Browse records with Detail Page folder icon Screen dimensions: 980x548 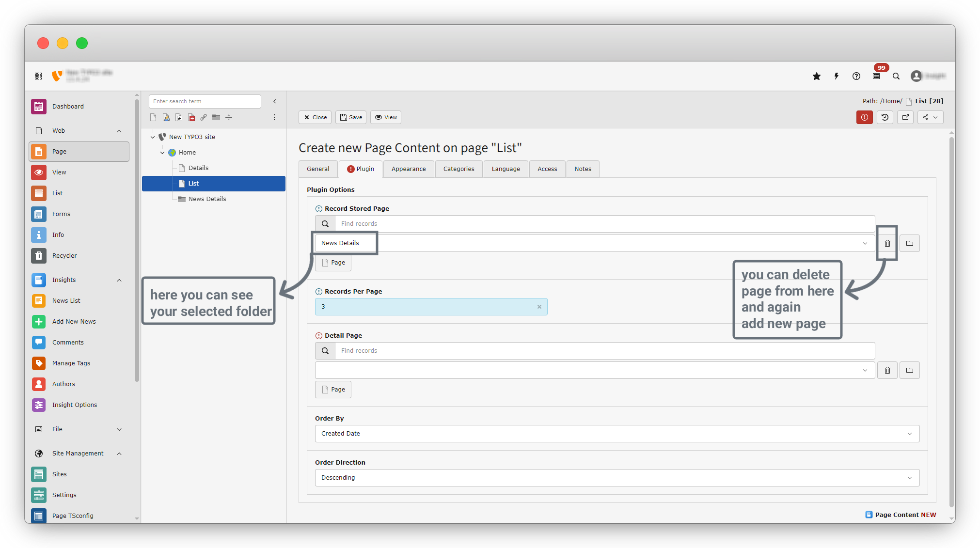pos(909,370)
